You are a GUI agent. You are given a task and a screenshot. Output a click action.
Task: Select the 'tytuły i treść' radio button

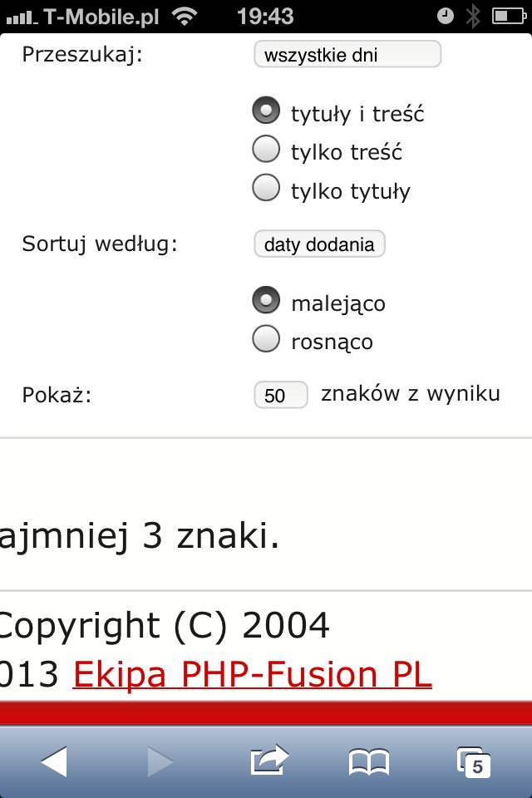(x=266, y=111)
